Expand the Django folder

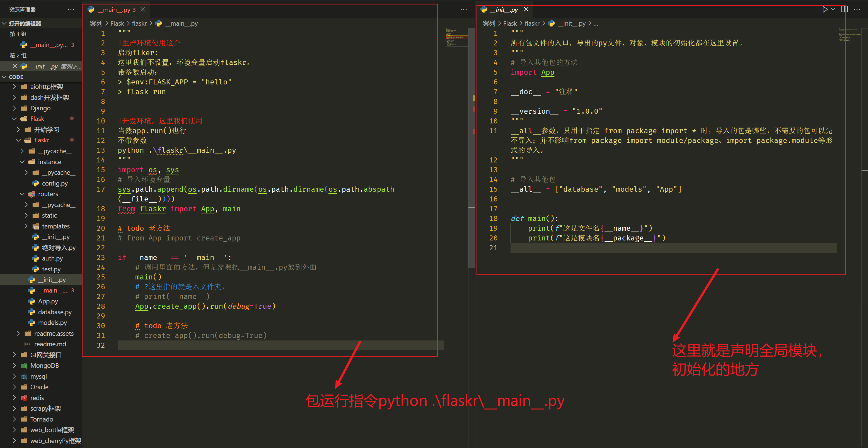click(x=40, y=108)
